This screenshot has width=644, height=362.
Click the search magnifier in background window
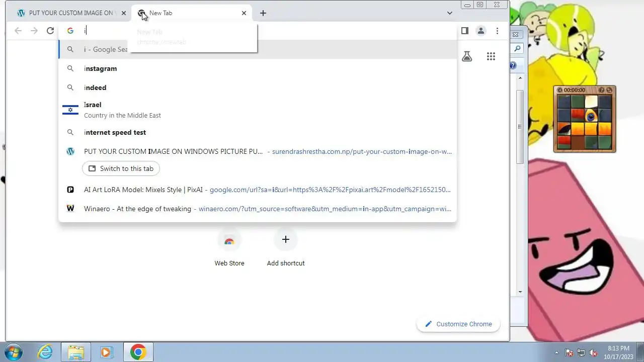point(517,49)
